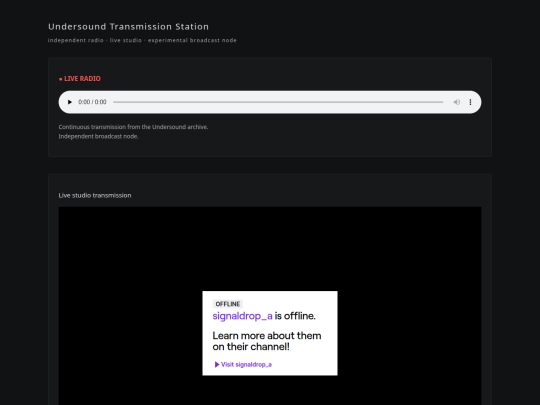
Task: Click the 'Continuous transmission from the Undersound archive' text
Action: click(x=133, y=127)
